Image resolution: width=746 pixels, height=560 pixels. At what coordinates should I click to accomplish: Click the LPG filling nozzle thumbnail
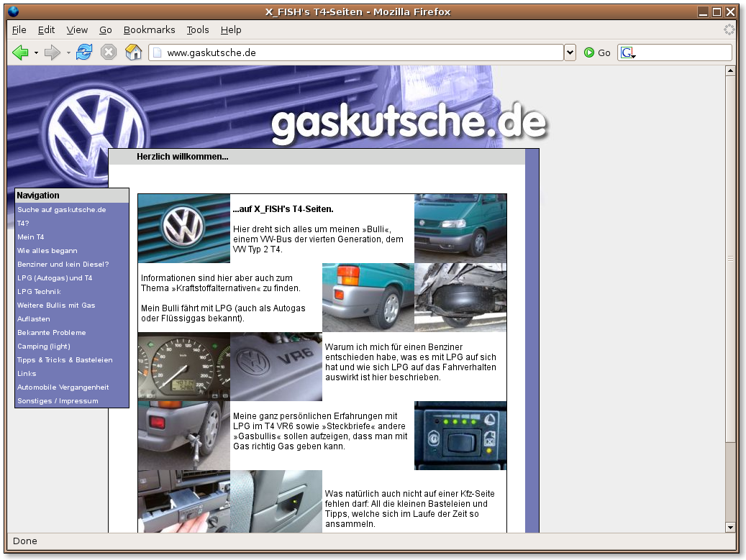coord(184,436)
